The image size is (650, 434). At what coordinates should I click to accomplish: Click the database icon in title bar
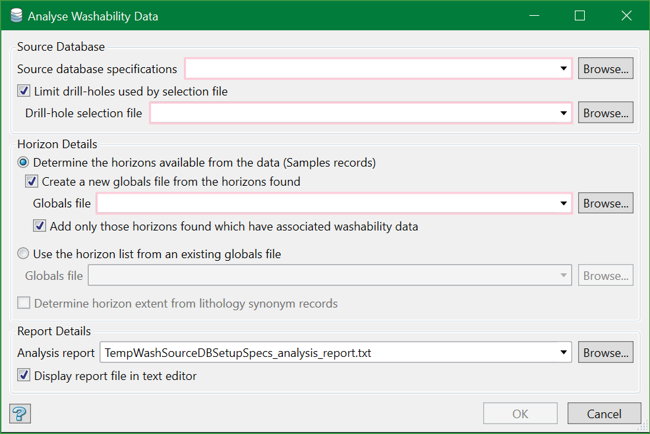(15, 16)
